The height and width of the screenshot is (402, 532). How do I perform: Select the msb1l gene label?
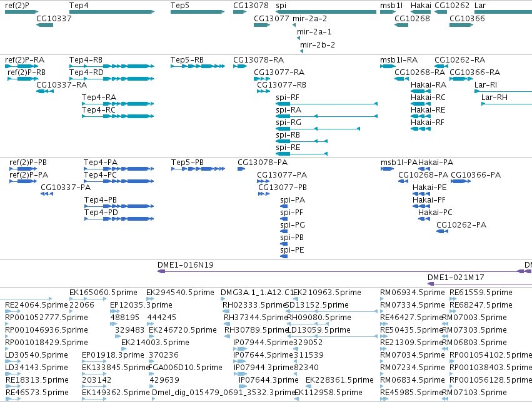coord(391,6)
